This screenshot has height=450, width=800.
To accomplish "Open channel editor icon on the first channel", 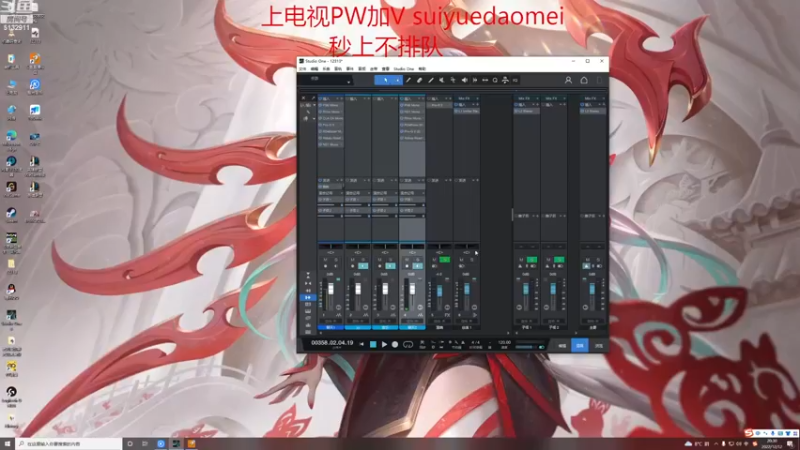I will coord(339,315).
